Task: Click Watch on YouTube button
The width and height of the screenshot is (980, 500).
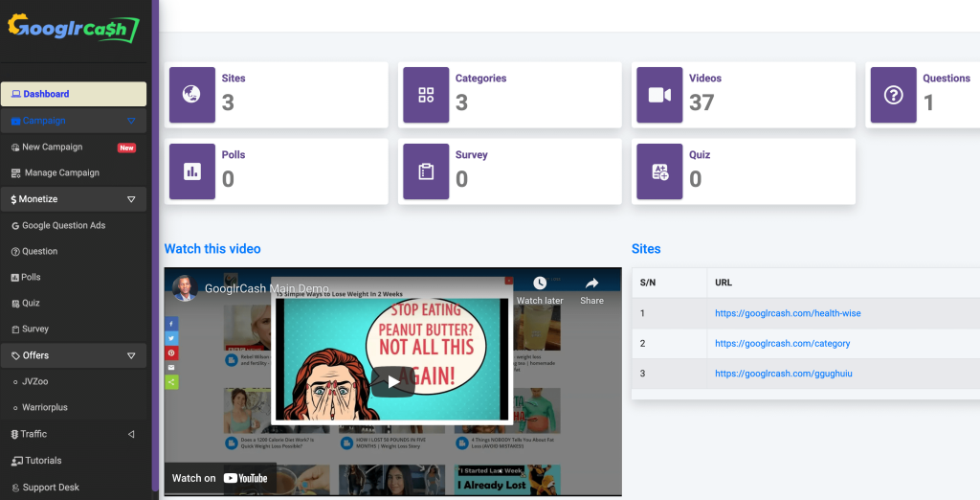Action: point(220,478)
